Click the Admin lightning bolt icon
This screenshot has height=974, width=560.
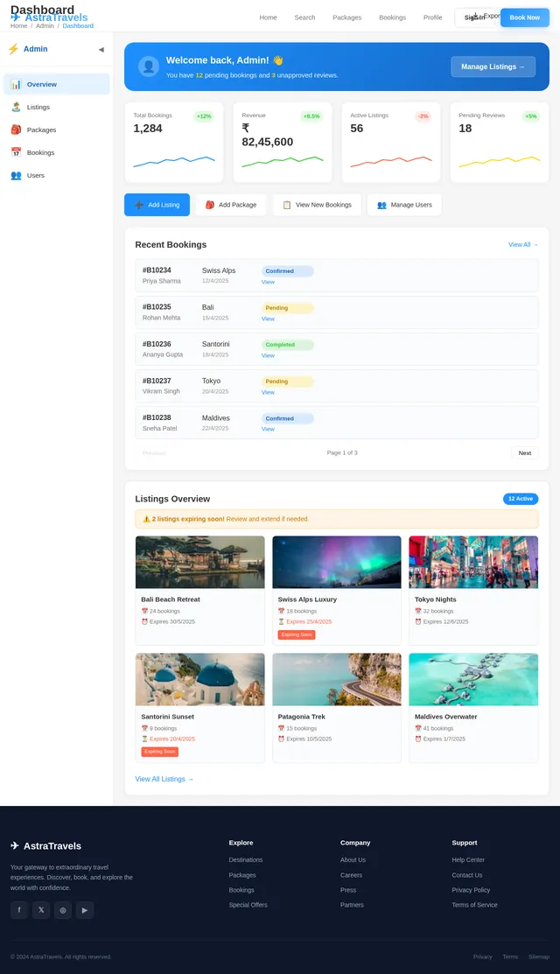[x=14, y=48]
